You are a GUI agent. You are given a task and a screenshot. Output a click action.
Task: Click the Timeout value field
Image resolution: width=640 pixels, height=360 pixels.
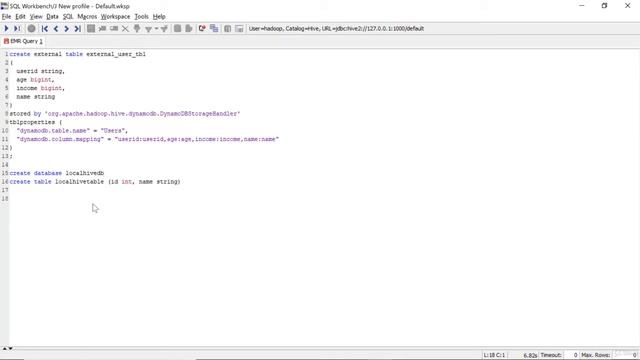571,355
